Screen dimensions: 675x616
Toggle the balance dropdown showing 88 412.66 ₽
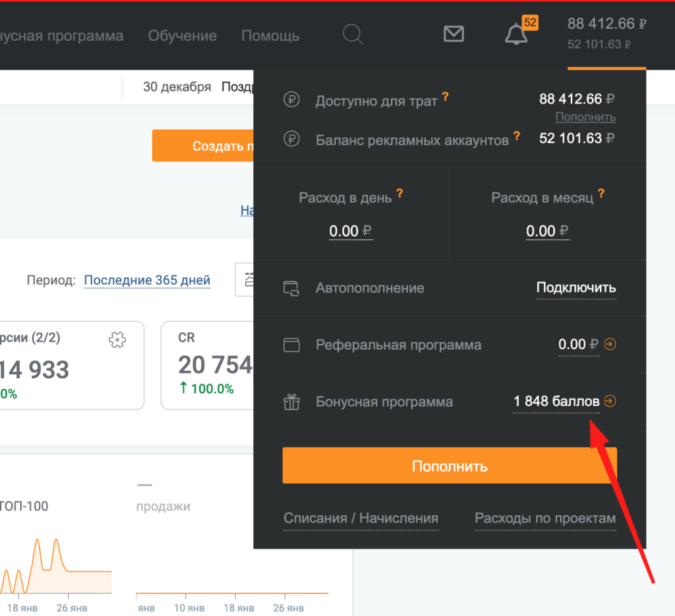pyautogui.click(x=606, y=34)
